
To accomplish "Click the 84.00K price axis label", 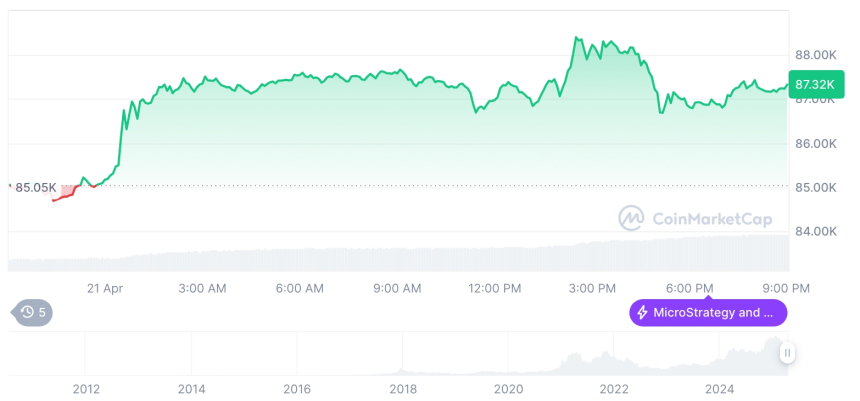I will pyautogui.click(x=815, y=231).
